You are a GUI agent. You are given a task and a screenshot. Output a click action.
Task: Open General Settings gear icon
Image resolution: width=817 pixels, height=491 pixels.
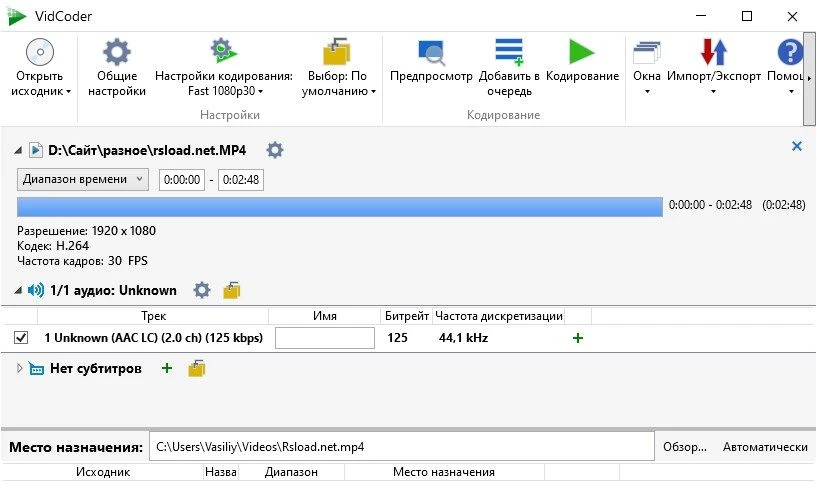pyautogui.click(x=117, y=52)
